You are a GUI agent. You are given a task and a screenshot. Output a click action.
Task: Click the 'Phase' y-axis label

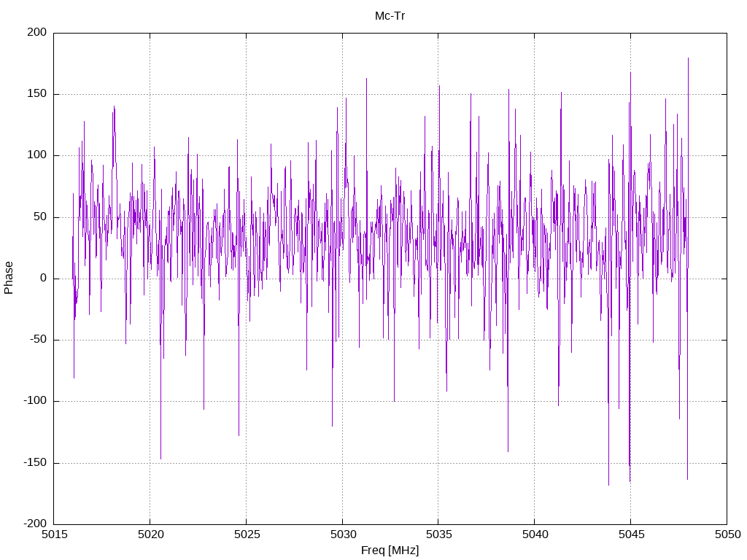(x=9, y=278)
